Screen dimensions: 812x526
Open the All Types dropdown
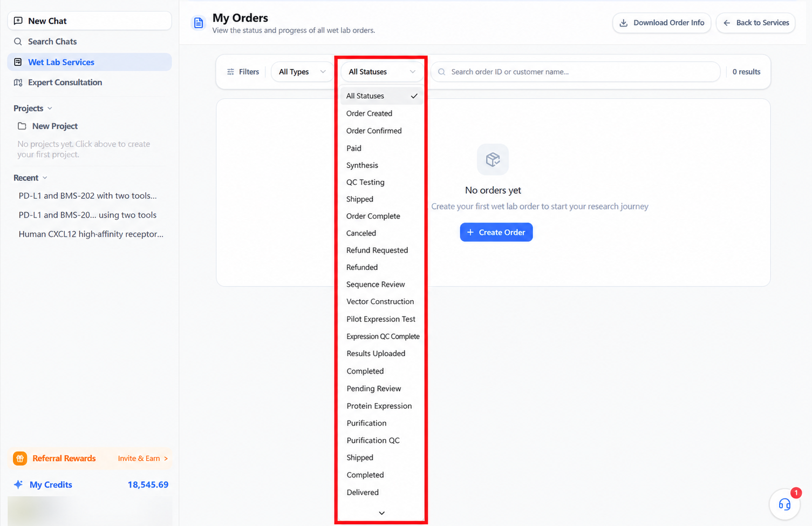coord(302,72)
